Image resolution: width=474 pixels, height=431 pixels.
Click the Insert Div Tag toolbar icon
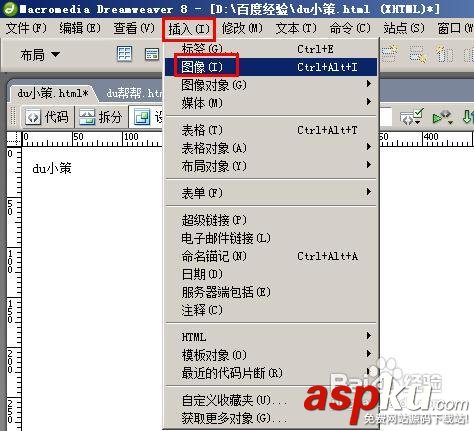point(152,54)
